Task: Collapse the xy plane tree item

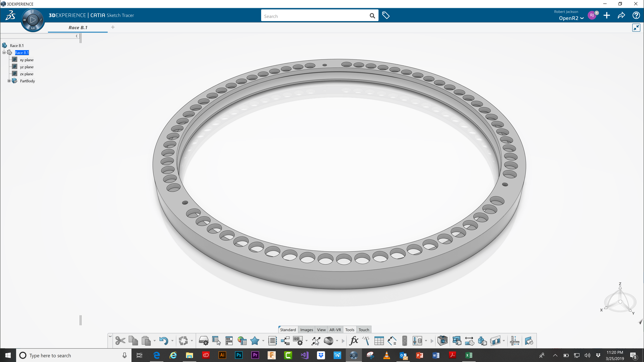Action: pyautogui.click(x=26, y=60)
